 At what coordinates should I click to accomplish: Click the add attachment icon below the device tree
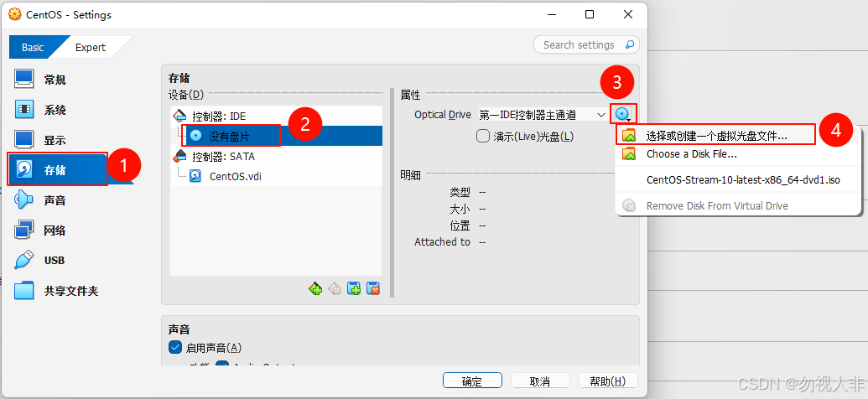(x=354, y=288)
